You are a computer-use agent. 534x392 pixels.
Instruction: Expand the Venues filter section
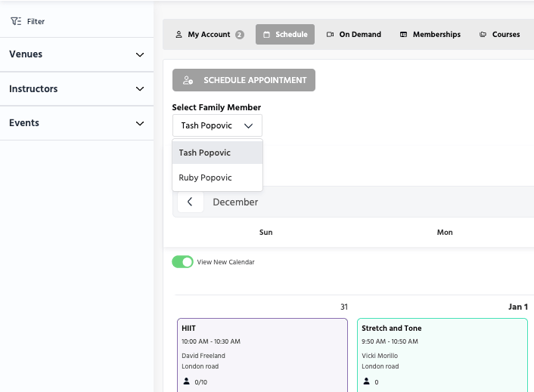(77, 54)
